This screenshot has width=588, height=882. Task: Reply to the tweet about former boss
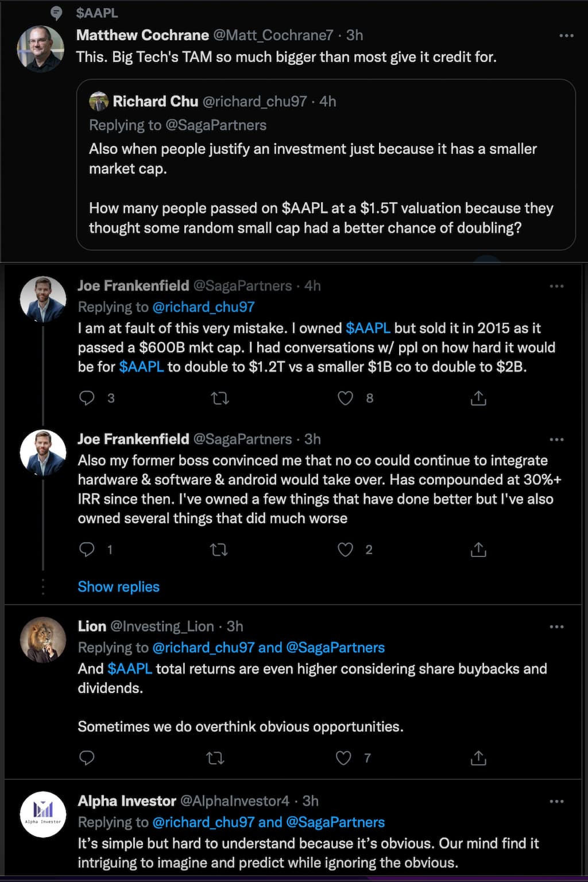(x=87, y=550)
